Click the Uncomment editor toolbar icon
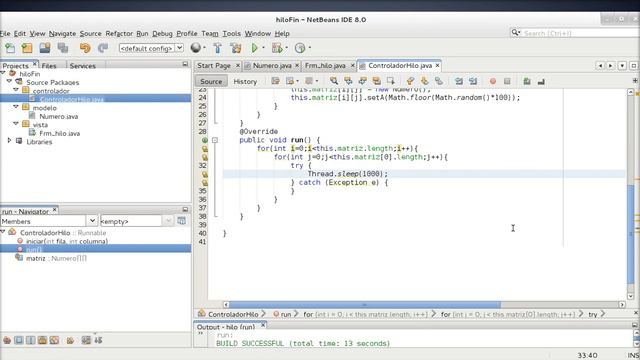 click(x=541, y=81)
